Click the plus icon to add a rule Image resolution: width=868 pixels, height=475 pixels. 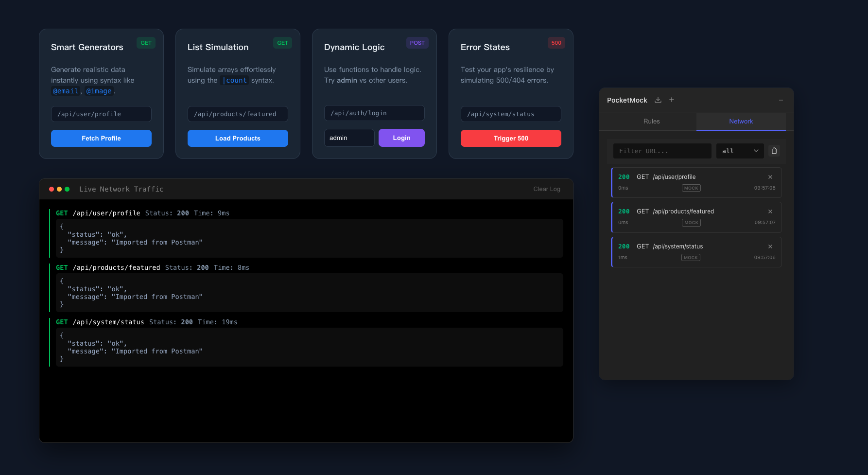[672, 100]
